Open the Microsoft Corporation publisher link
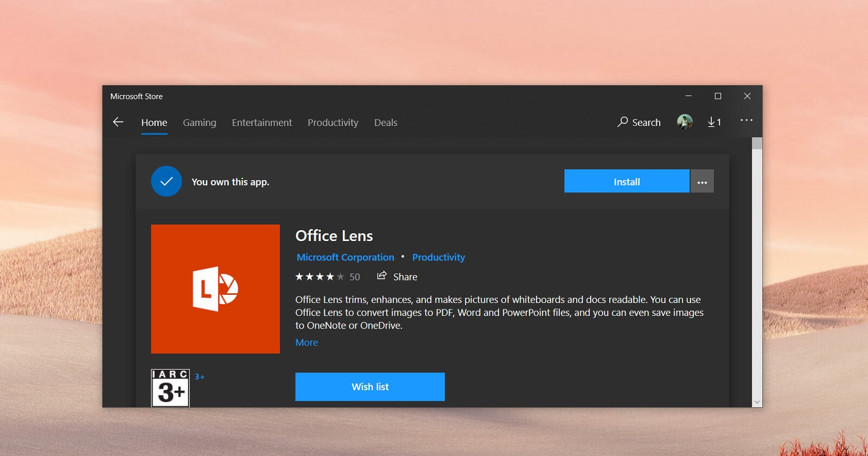 (345, 257)
